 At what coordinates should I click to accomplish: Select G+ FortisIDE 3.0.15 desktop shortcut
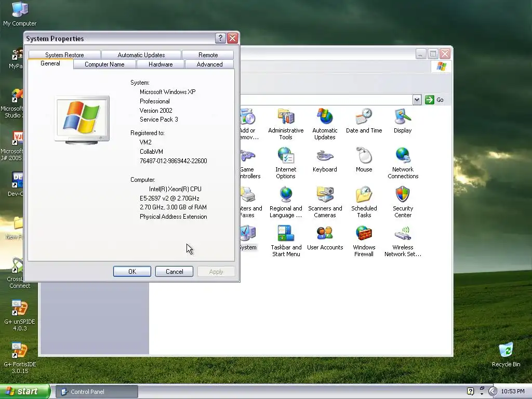pos(20,358)
